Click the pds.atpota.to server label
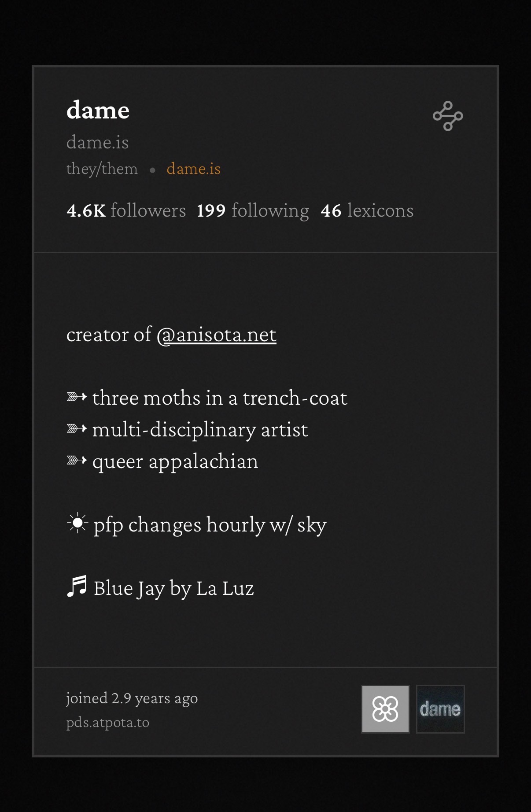 coord(107,723)
